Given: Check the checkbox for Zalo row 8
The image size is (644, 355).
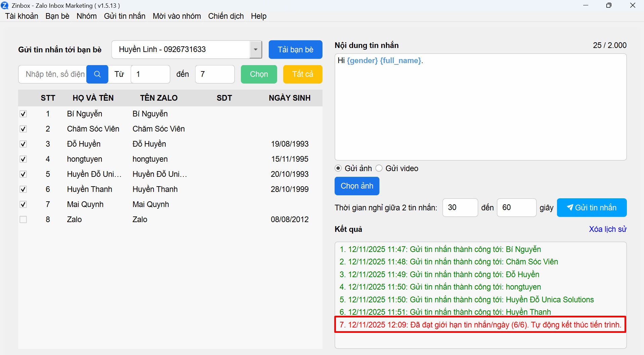Looking at the screenshot, I should point(23,219).
